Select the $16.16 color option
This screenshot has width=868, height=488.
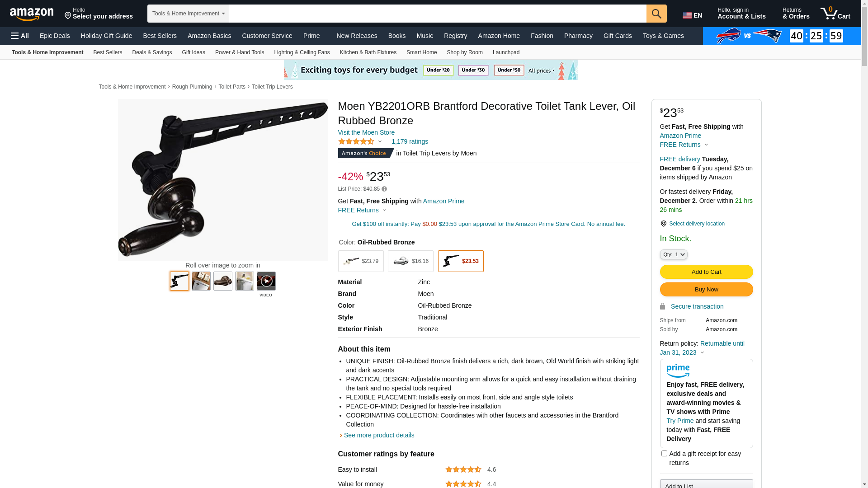[x=410, y=261]
